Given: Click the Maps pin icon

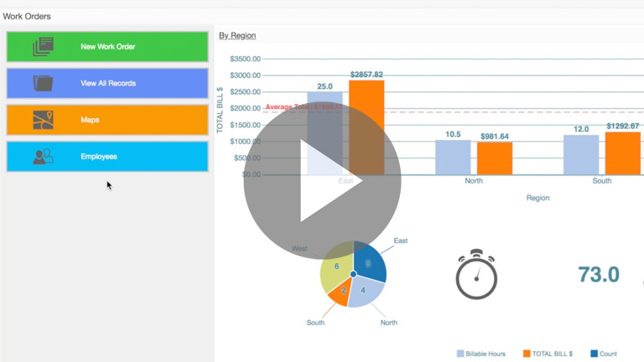Looking at the screenshot, I should point(43,120).
